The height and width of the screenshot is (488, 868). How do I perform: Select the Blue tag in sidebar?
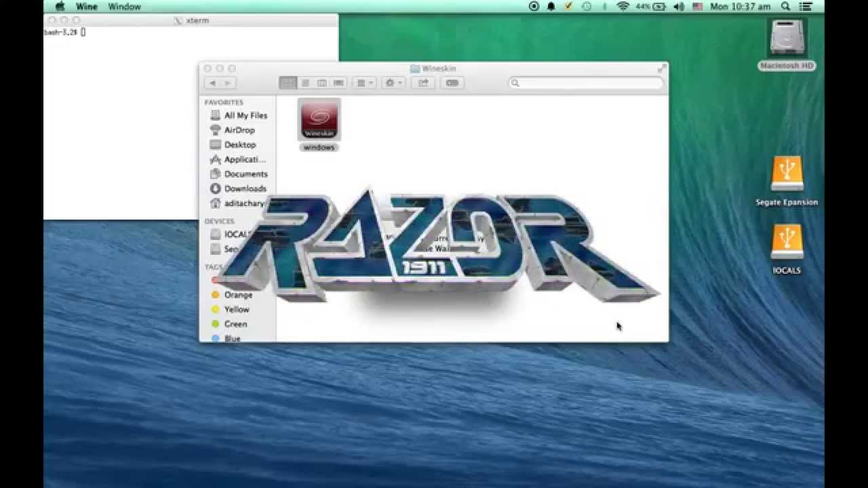tap(226, 338)
